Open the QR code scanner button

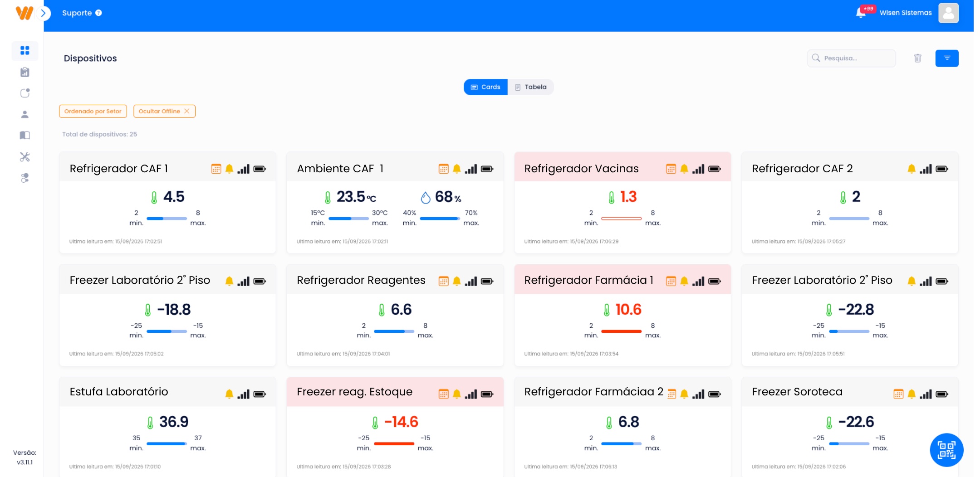(x=946, y=450)
